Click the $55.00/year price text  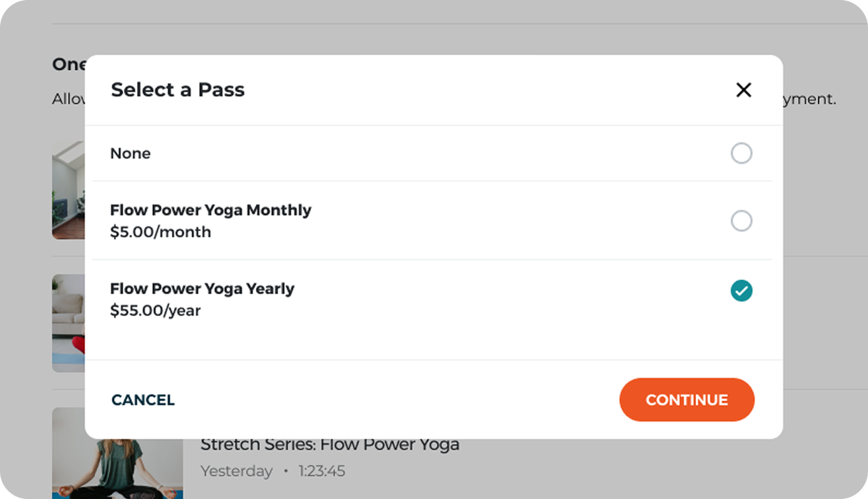[155, 310]
